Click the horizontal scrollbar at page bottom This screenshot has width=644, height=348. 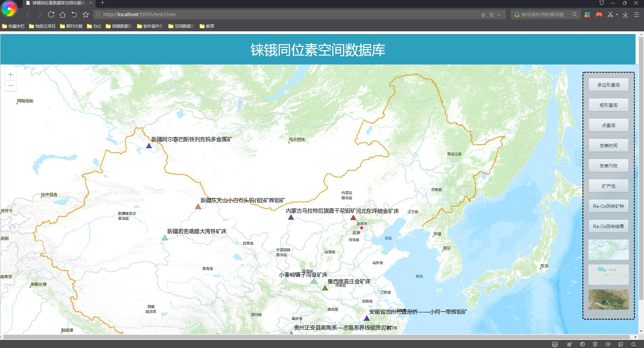[x=316, y=337]
